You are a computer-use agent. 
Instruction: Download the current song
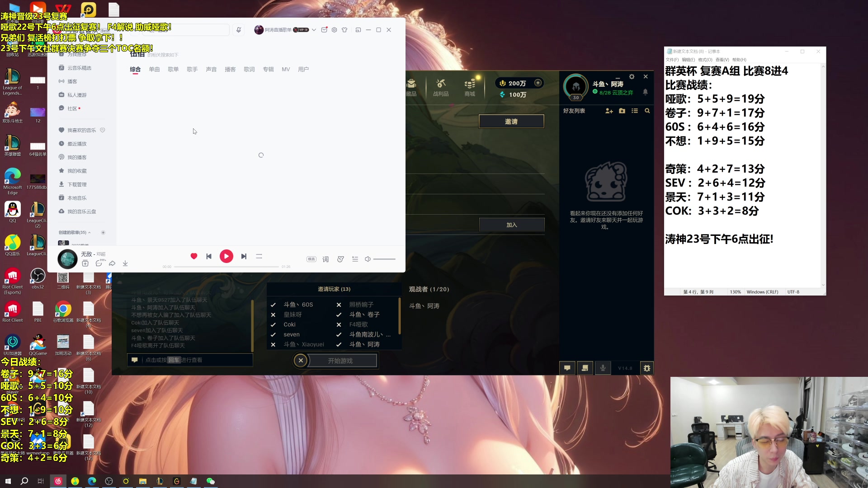point(125,263)
